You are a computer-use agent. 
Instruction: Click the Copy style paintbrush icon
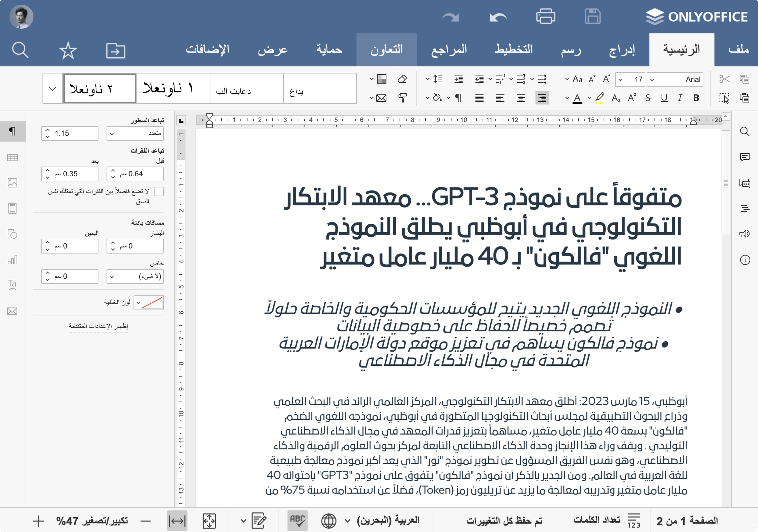pyautogui.click(x=402, y=98)
